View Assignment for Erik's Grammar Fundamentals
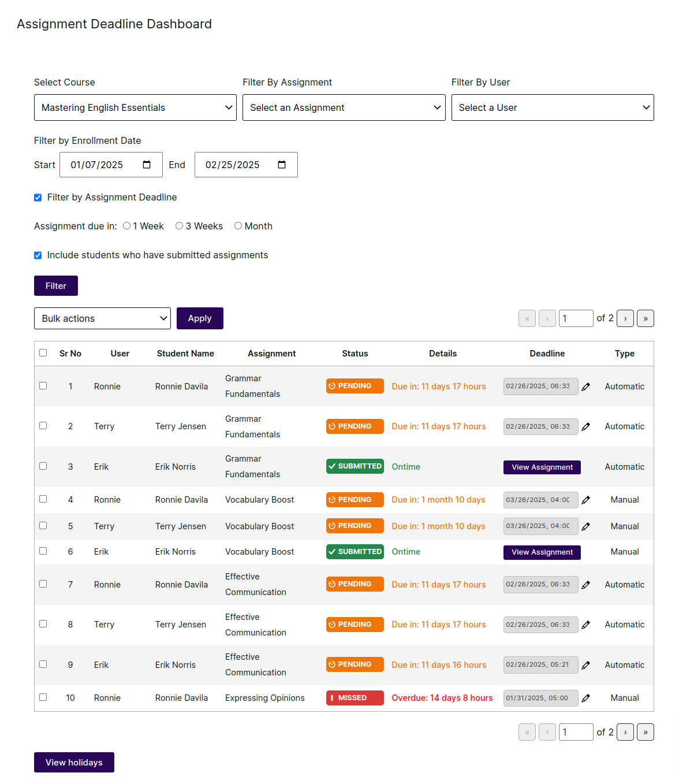679x784 pixels. pyautogui.click(x=542, y=467)
